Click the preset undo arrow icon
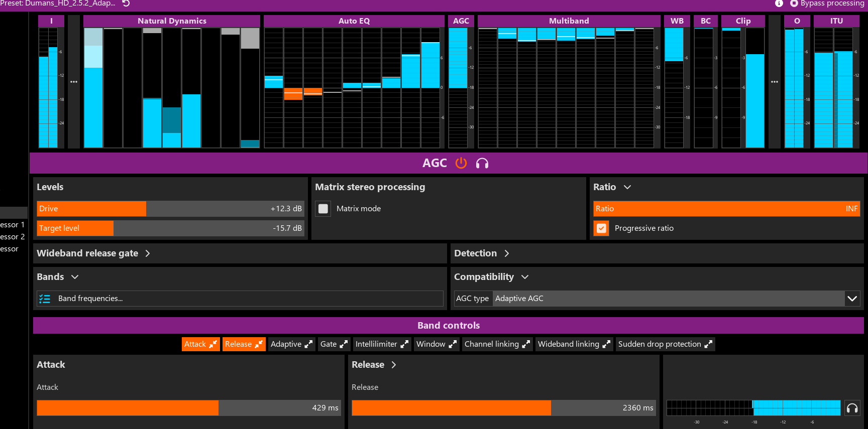Viewport: 868px width, 429px height. (x=126, y=4)
